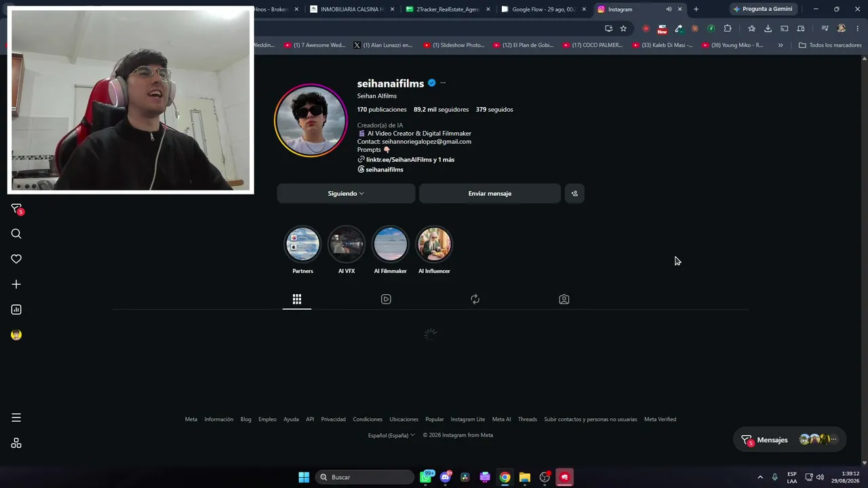The width and height of the screenshot is (868, 488).
Task: Open the Condiciones footer link
Action: (x=368, y=419)
